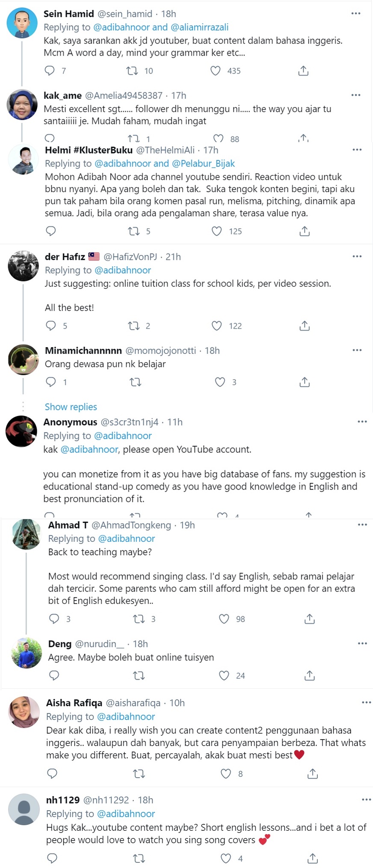
Task: Open Ahmad T's profile by his name
Action: (x=68, y=525)
